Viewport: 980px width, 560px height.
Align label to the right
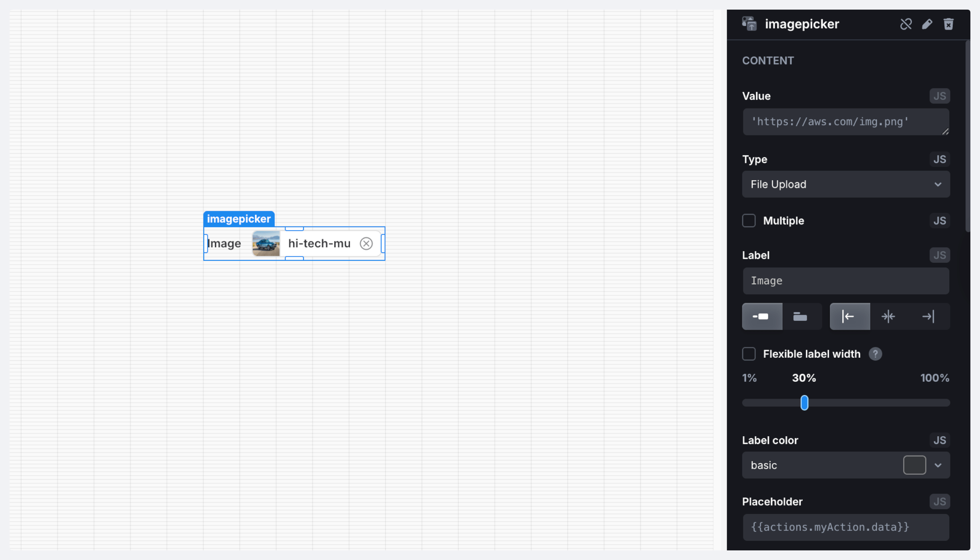[928, 316]
